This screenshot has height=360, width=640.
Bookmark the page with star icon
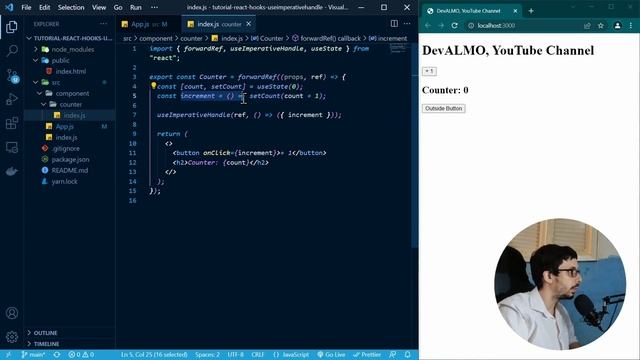(600, 25)
